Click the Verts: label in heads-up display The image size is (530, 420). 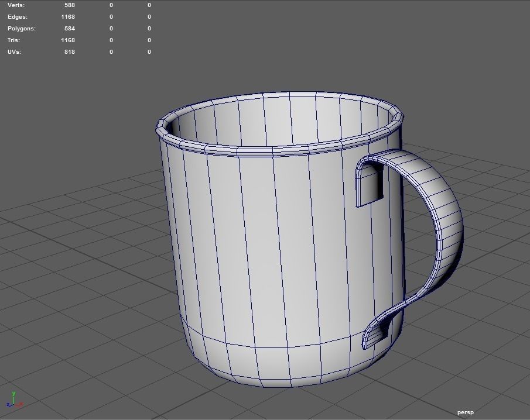pos(16,5)
